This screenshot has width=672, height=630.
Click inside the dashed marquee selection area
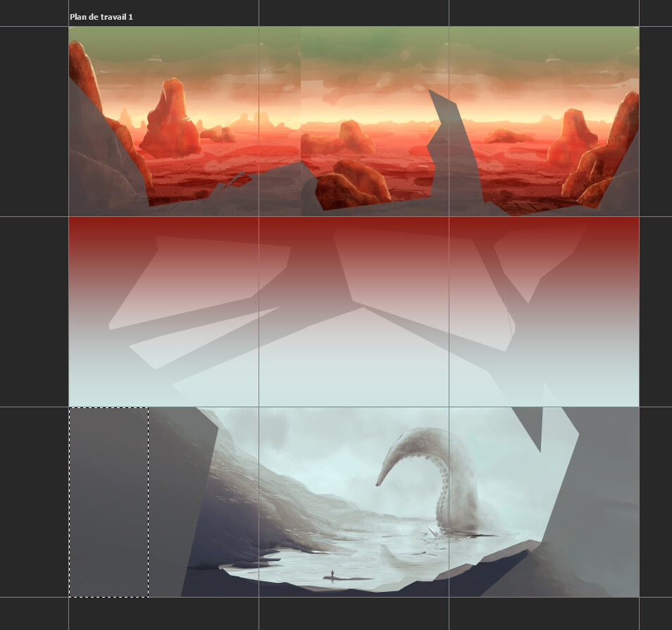[x=109, y=502]
